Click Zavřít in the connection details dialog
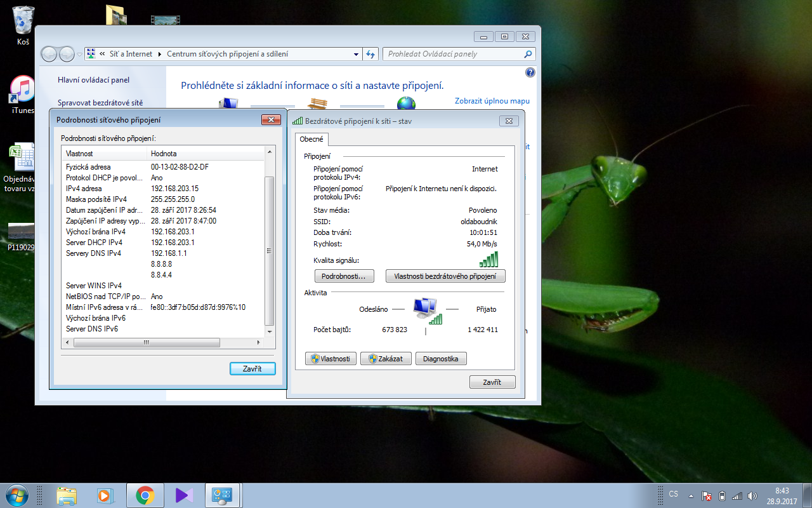 pyautogui.click(x=252, y=369)
